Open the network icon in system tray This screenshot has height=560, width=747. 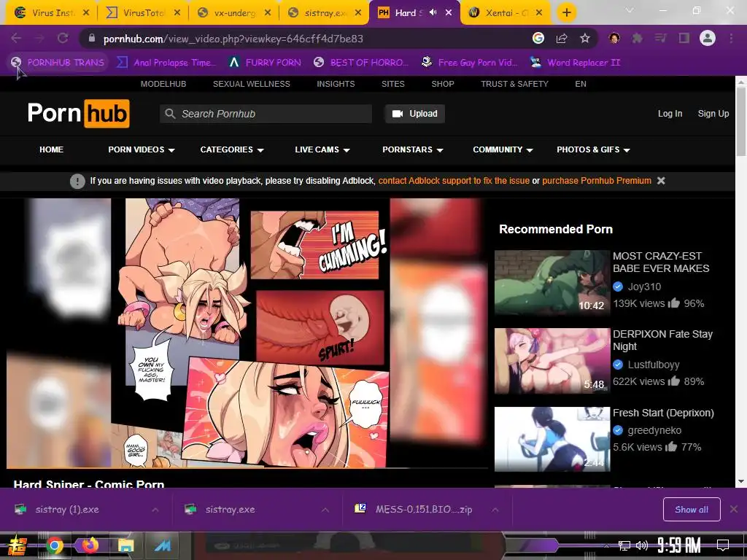coord(624,545)
